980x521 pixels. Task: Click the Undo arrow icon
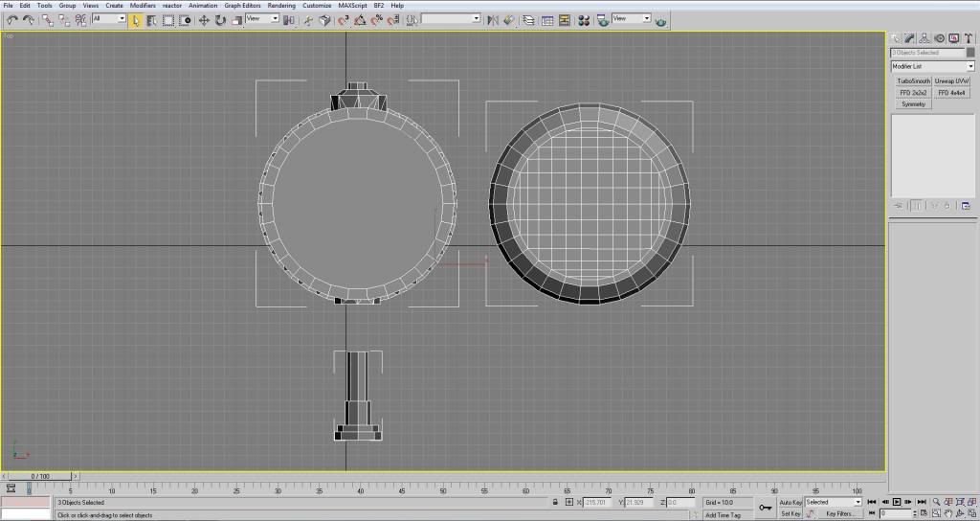(x=11, y=20)
